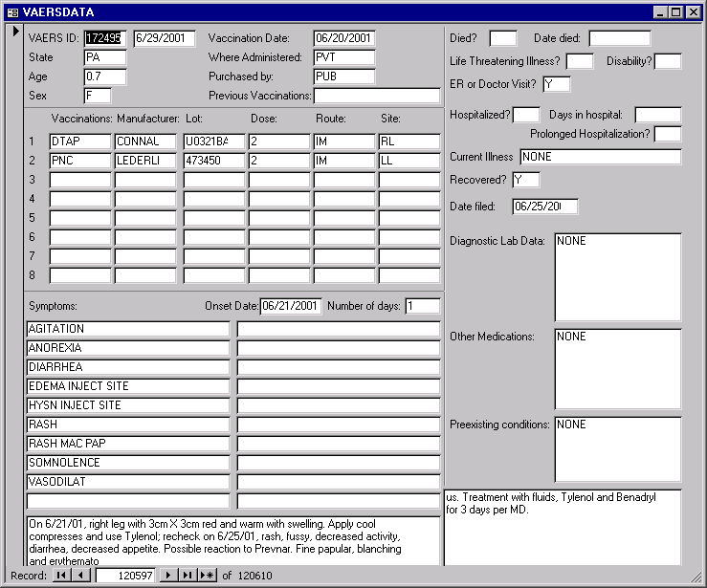Click the symptom description text area
Screen dimensions: 707x588
tap(233, 541)
